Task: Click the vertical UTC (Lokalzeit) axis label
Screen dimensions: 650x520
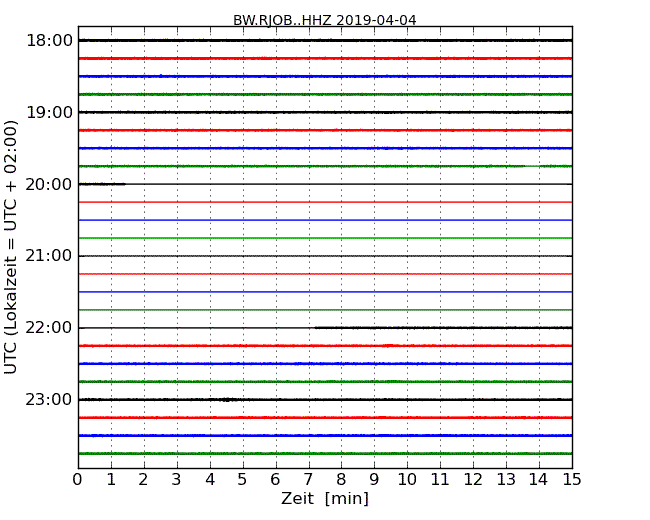Action: (x=10, y=247)
